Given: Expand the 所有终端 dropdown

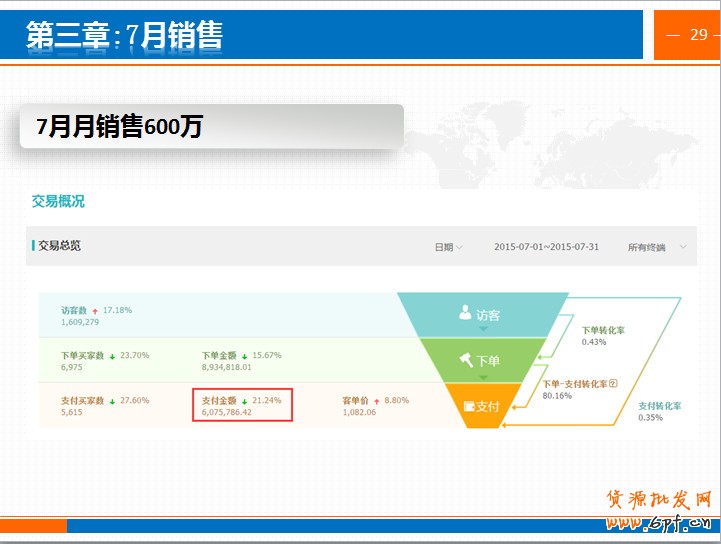Looking at the screenshot, I should (656, 247).
